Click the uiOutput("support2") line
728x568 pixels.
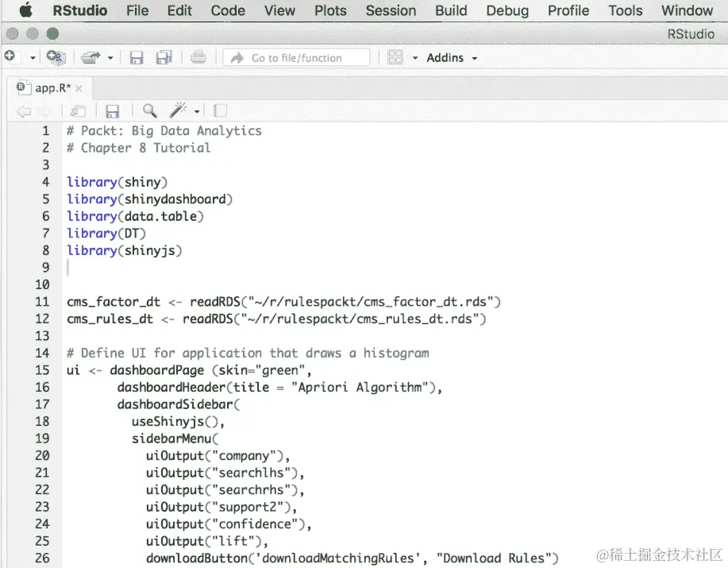point(221,508)
